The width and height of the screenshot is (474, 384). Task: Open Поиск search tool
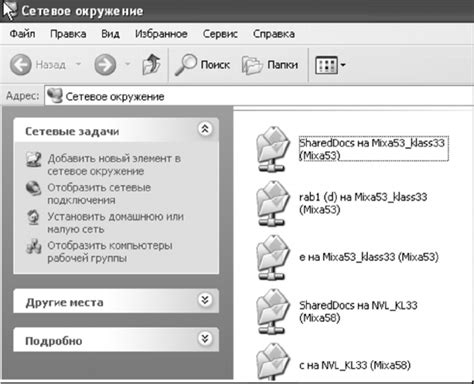[202, 65]
